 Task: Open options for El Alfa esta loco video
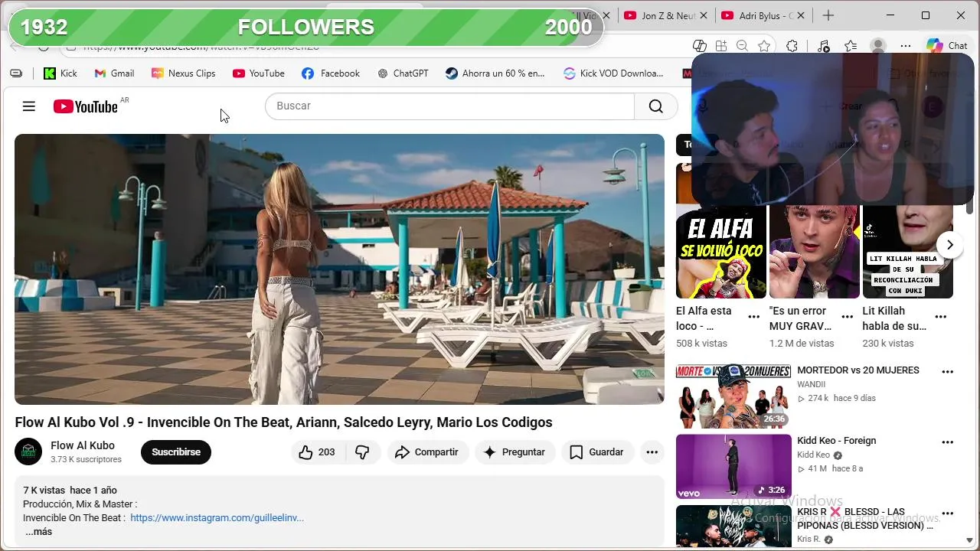(754, 317)
